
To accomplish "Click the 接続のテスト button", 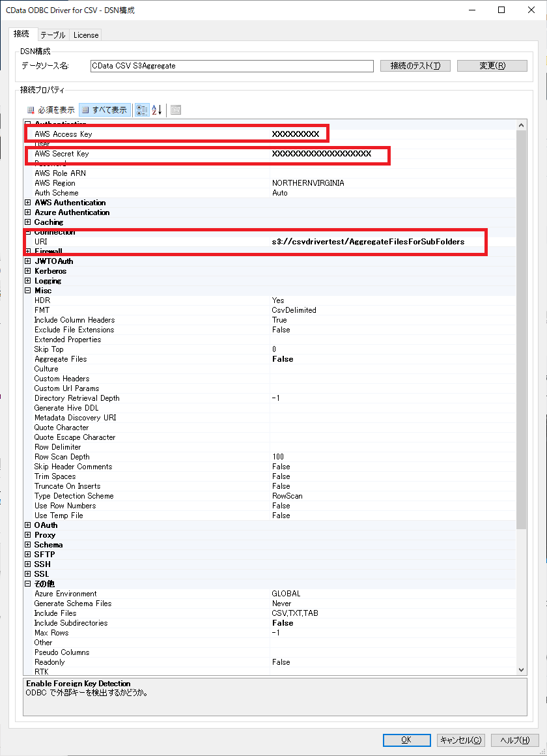I will [x=415, y=66].
